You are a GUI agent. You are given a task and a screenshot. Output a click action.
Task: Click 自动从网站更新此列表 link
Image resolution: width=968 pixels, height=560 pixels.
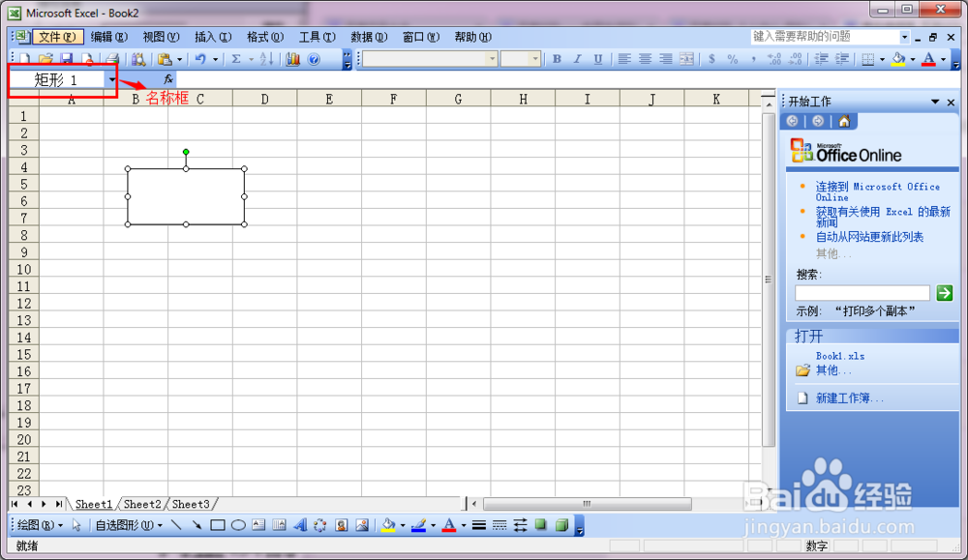pos(869,237)
